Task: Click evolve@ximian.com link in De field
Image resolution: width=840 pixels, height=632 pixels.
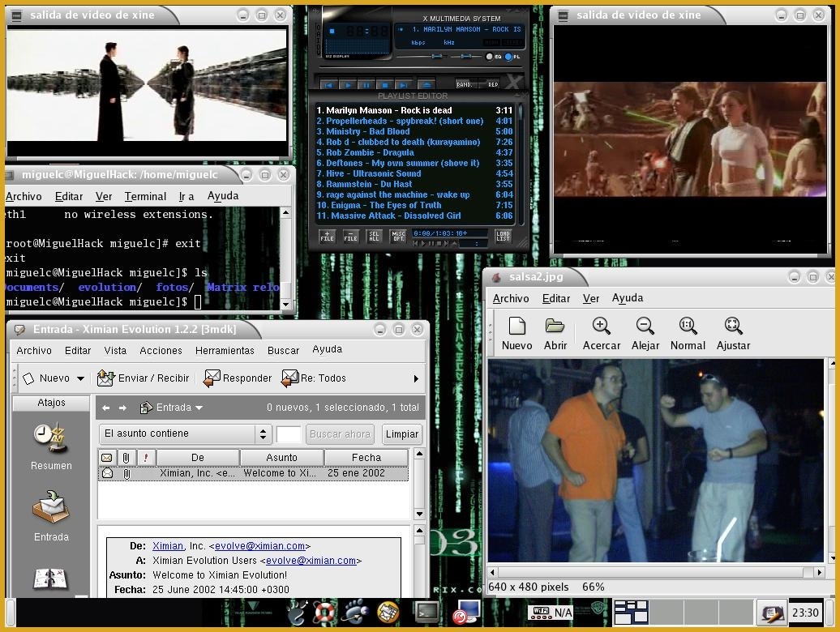Action: click(259, 546)
